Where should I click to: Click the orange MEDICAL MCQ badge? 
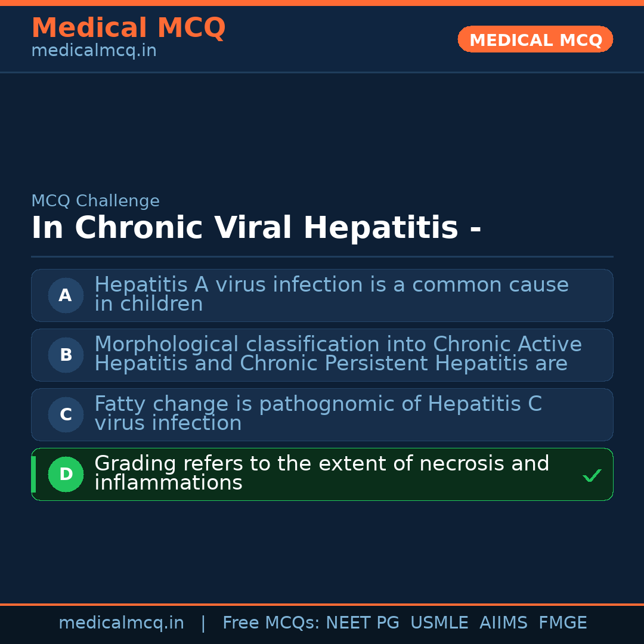(535, 39)
